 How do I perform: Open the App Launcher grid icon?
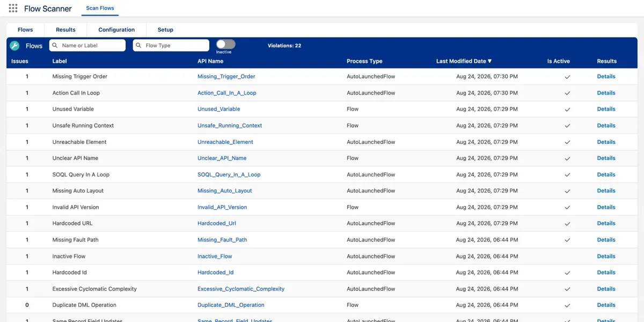13,9
